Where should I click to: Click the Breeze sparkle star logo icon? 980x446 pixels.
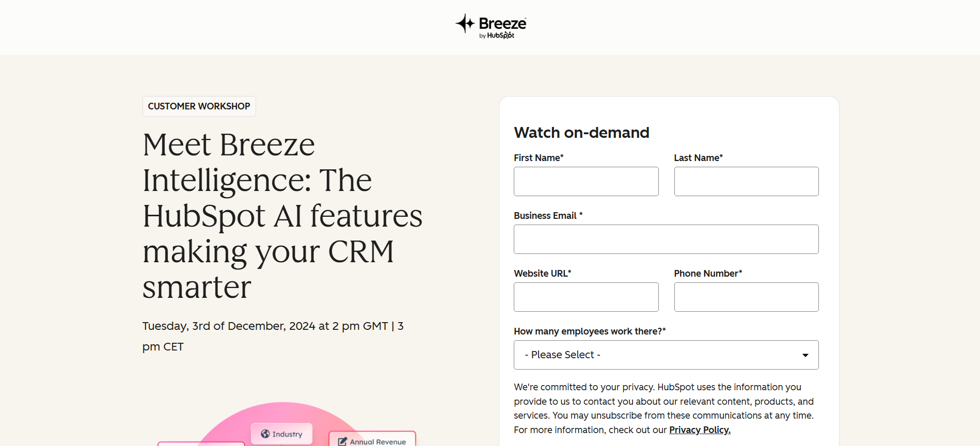(465, 23)
